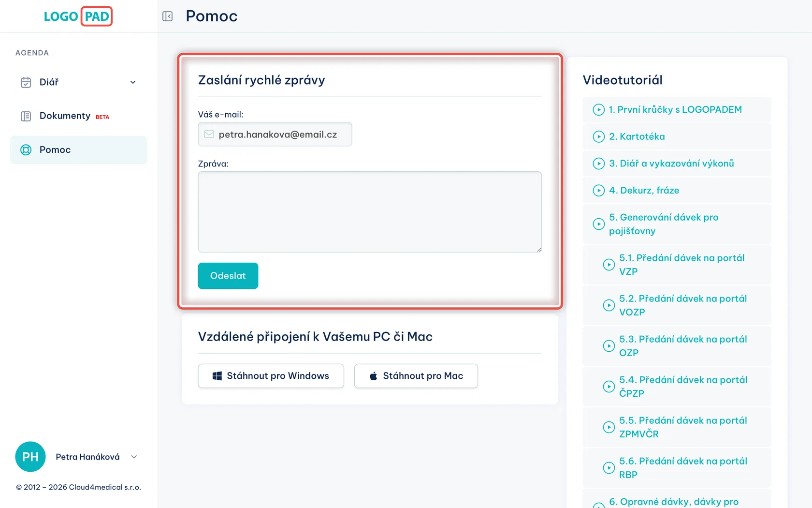The height and width of the screenshot is (508, 812).
Task: Click the PH user avatar
Action: pyautogui.click(x=30, y=457)
